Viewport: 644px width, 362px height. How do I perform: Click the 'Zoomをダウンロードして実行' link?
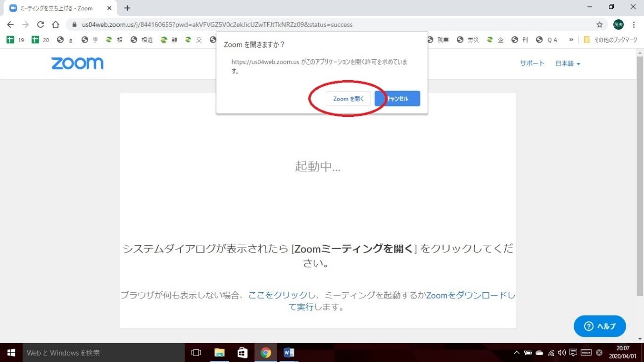(401, 301)
